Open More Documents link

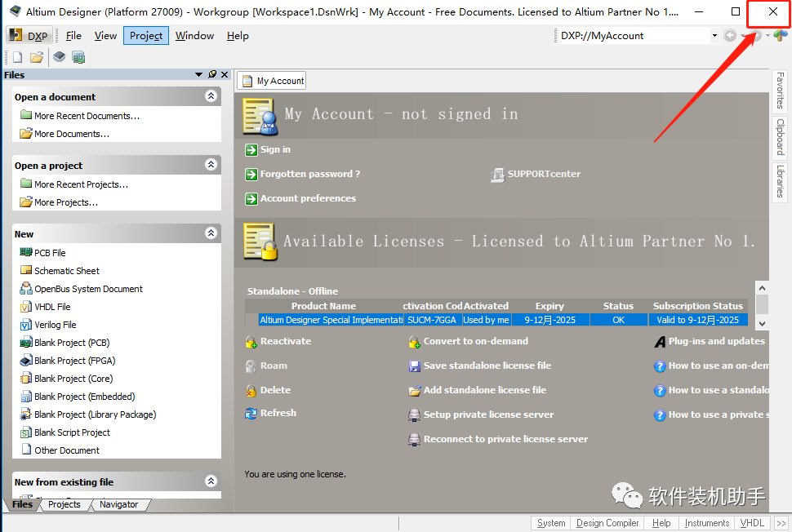coord(72,134)
